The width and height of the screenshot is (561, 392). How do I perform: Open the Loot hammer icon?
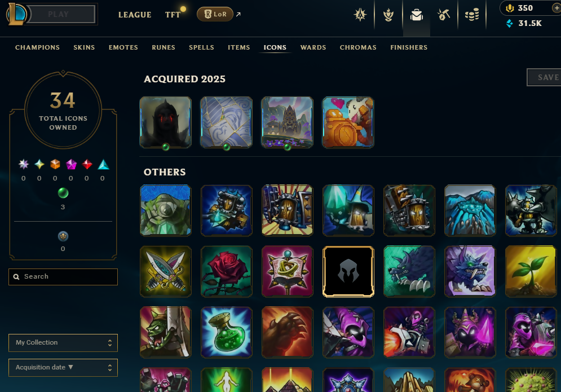pos(444,15)
